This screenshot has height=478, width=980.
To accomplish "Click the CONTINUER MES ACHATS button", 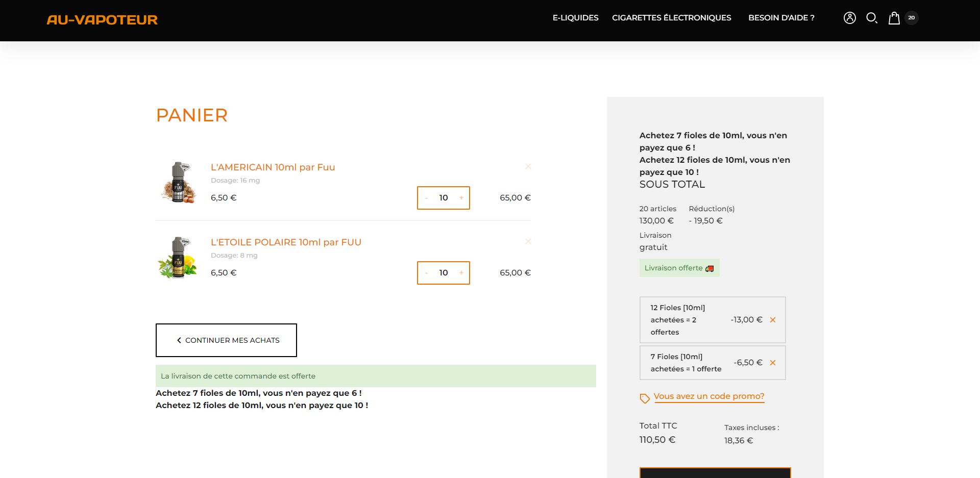I will coord(226,340).
